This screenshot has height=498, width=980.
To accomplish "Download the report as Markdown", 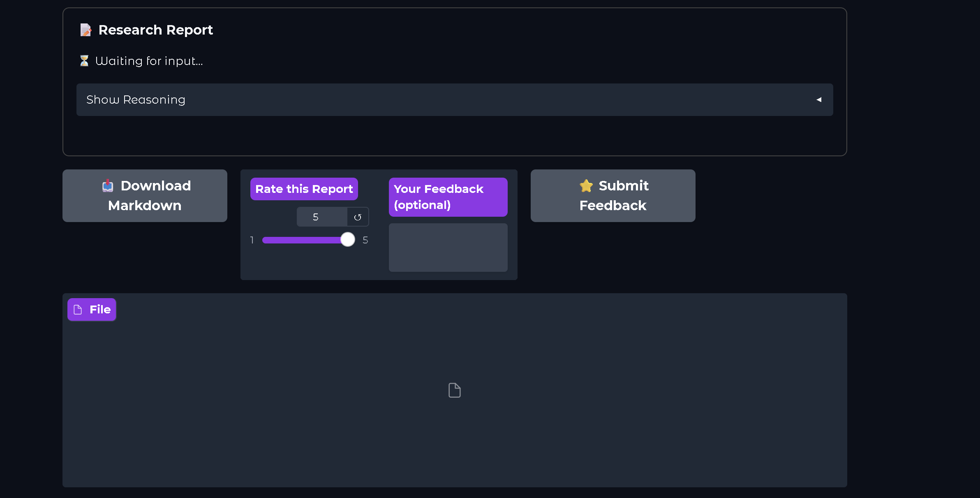I will click(145, 196).
